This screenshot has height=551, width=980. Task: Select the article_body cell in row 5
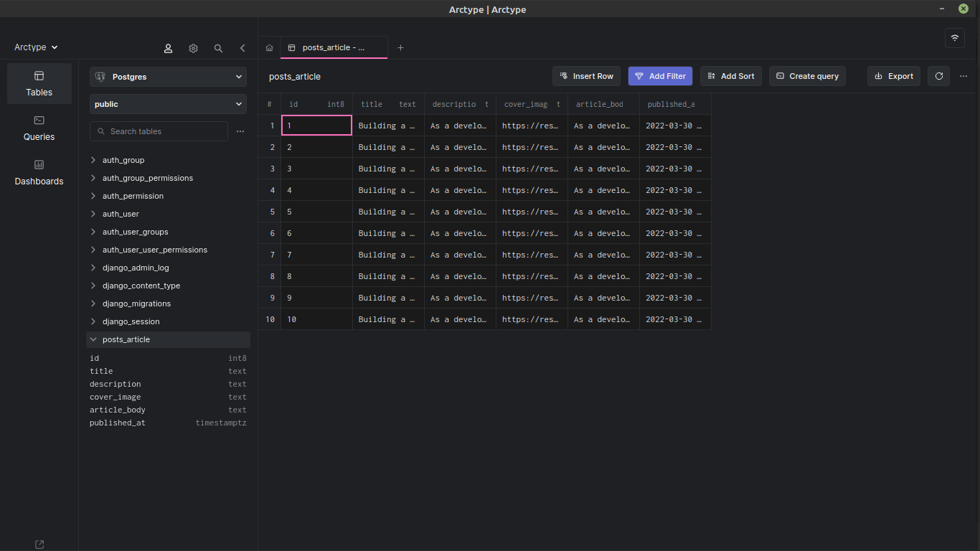[603, 212]
